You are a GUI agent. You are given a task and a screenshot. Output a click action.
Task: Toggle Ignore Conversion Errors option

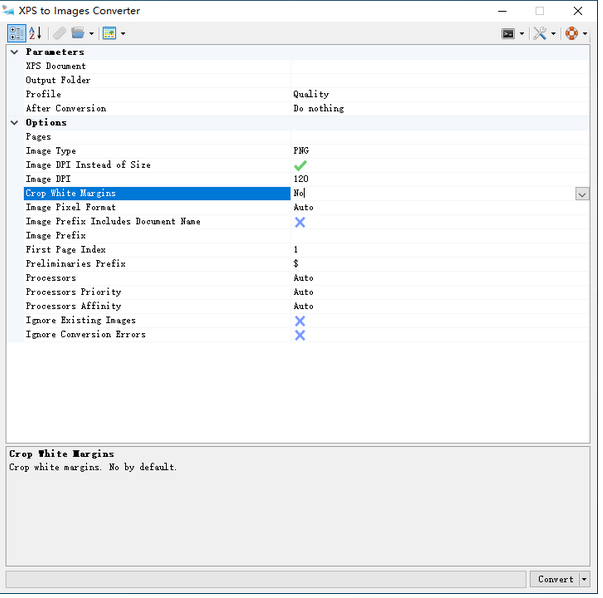click(x=300, y=335)
